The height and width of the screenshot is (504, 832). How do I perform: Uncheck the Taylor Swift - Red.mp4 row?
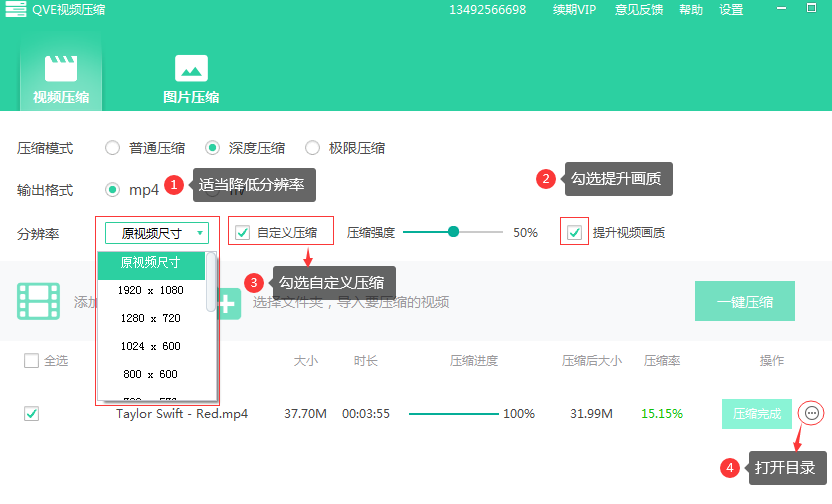click(x=31, y=413)
